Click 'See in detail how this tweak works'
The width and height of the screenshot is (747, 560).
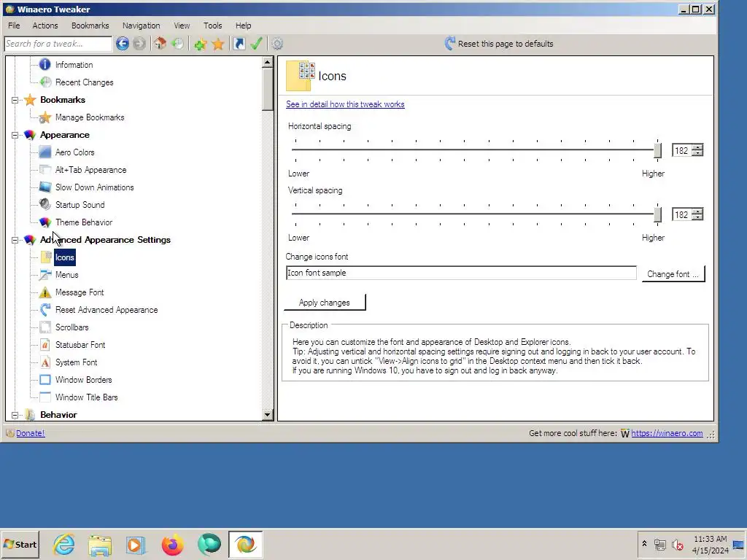point(345,104)
